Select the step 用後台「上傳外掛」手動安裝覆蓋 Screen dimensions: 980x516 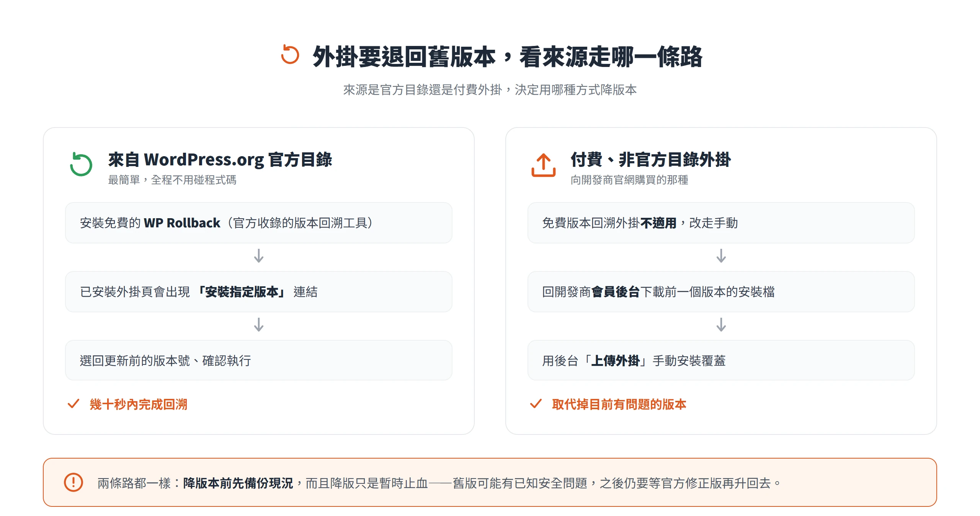[721, 360]
